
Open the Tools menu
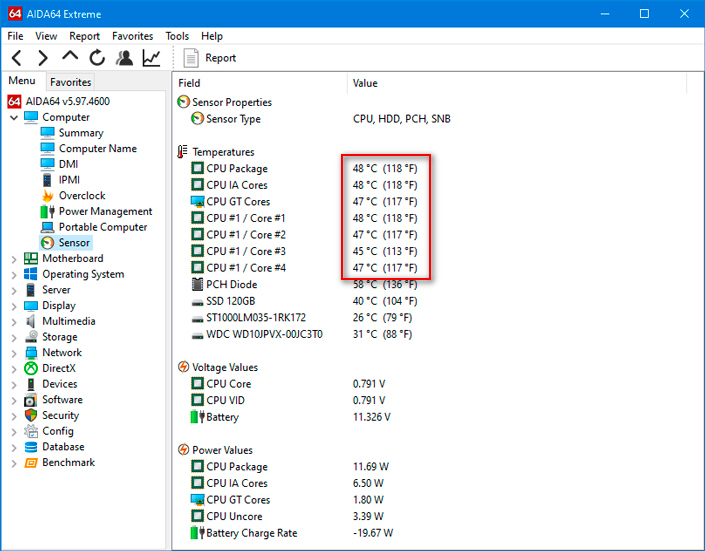177,36
